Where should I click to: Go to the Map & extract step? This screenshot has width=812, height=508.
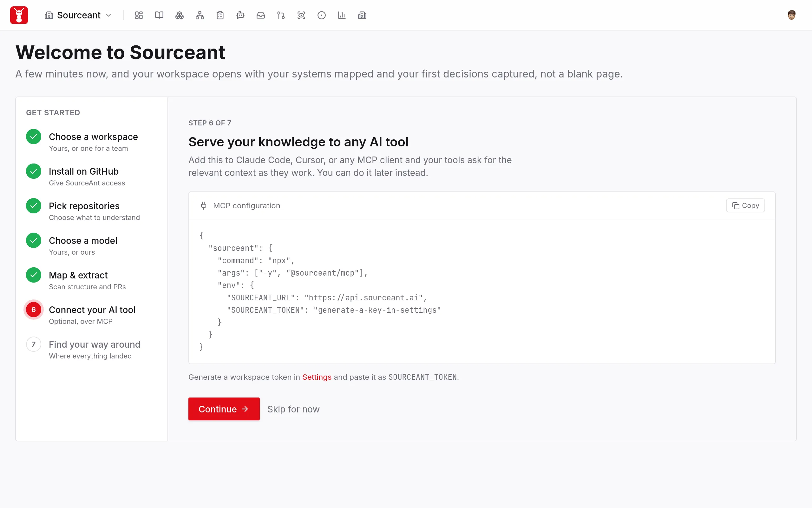click(91, 280)
